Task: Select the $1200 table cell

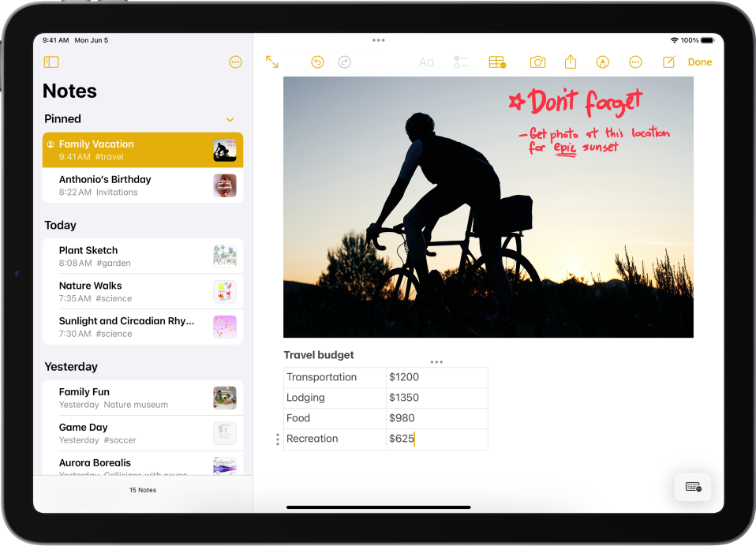Action: (x=437, y=377)
